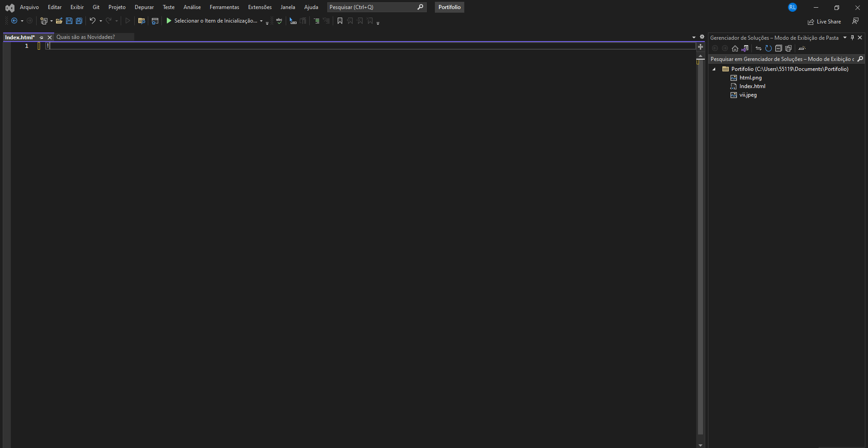Open the Arquivo menu
Image resolution: width=868 pixels, height=448 pixels.
tap(29, 7)
